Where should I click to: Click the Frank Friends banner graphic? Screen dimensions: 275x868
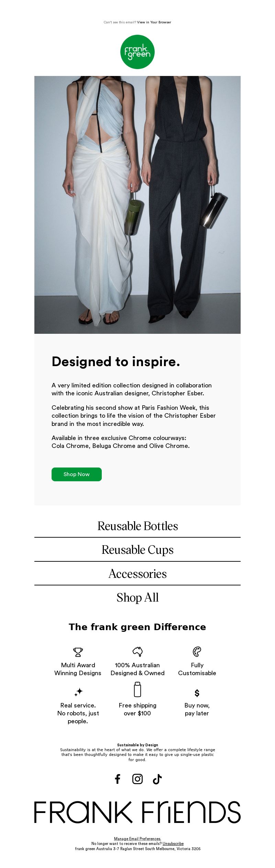tap(137, 812)
